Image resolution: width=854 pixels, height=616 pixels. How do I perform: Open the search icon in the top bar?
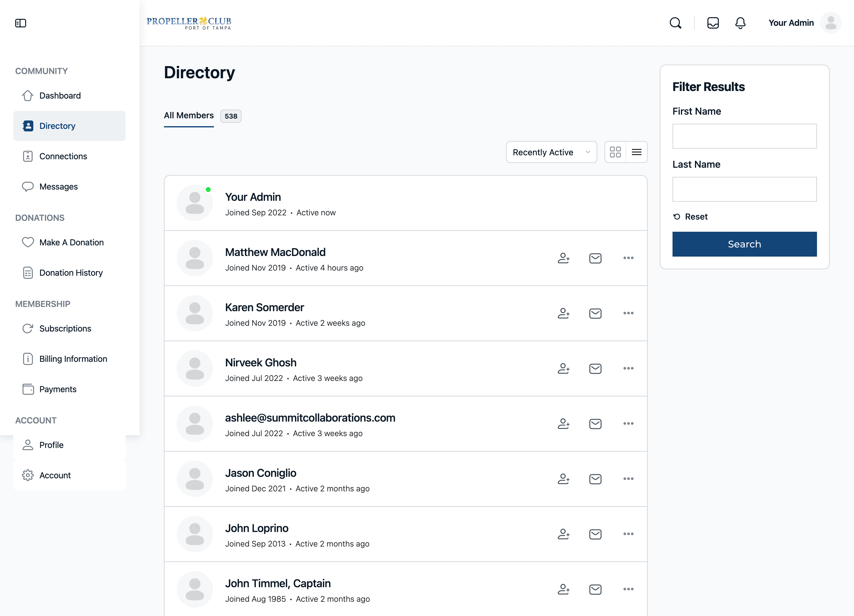click(x=675, y=23)
